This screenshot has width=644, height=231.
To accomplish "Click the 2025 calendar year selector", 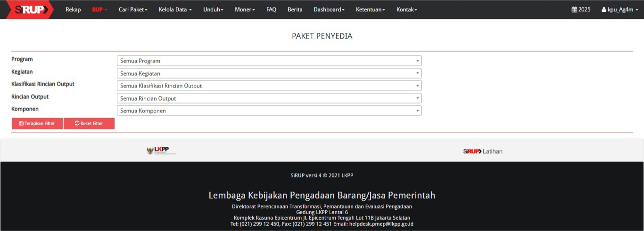I will (x=581, y=9).
